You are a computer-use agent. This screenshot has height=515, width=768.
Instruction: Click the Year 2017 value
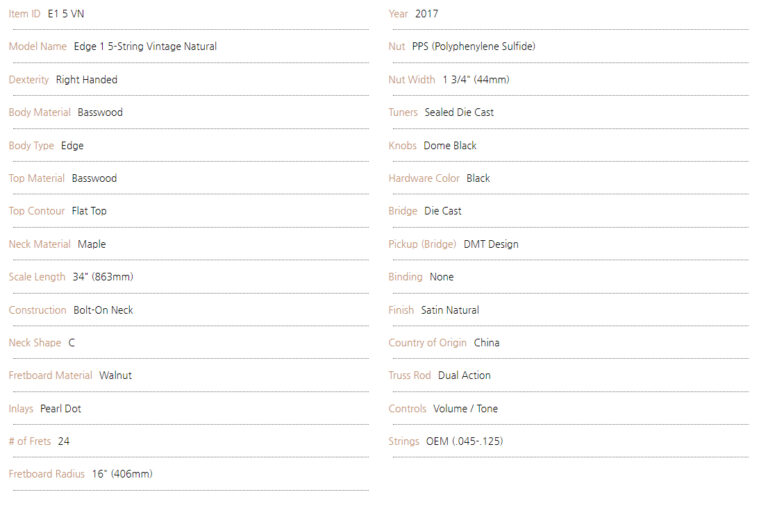(427, 14)
